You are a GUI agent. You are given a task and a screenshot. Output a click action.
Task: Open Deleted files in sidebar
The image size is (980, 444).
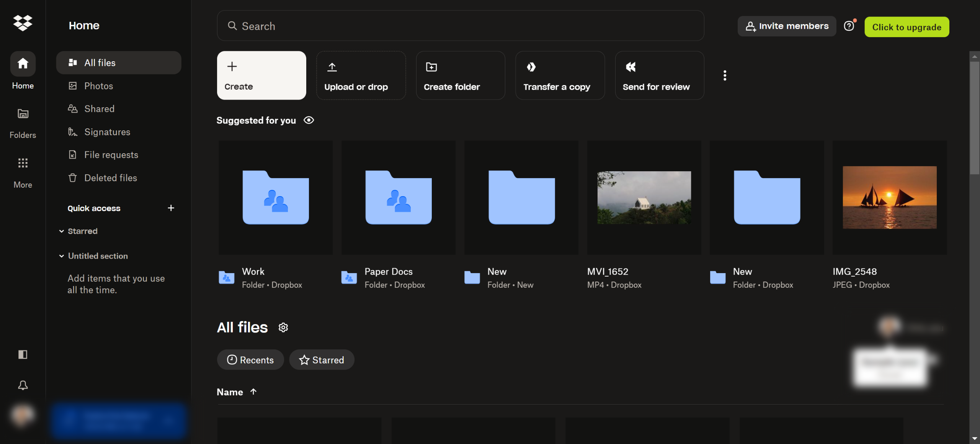(110, 178)
